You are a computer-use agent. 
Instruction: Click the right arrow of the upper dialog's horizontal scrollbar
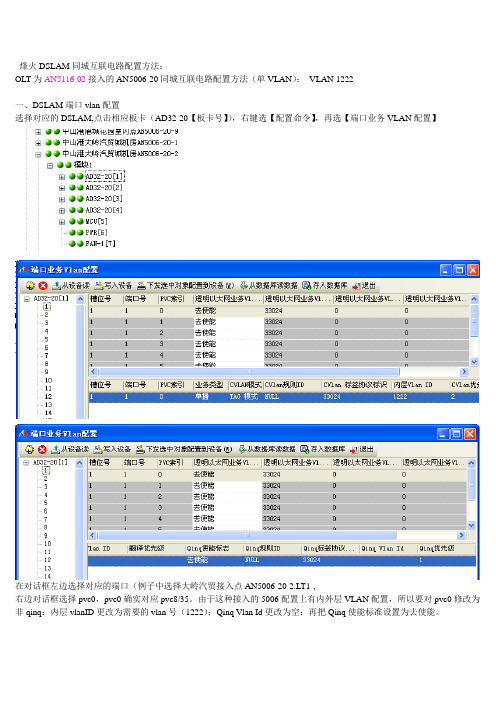[464, 372]
